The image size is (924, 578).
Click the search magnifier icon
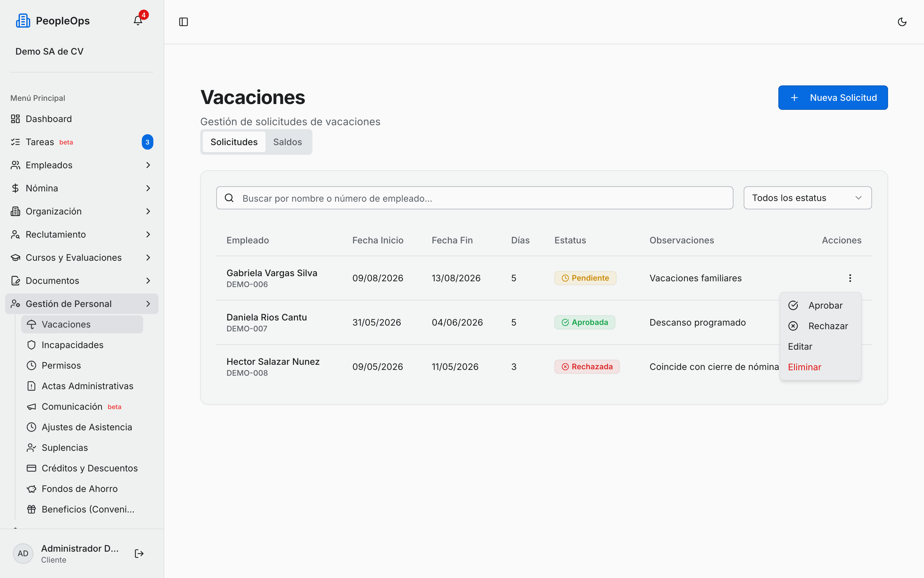tap(229, 198)
